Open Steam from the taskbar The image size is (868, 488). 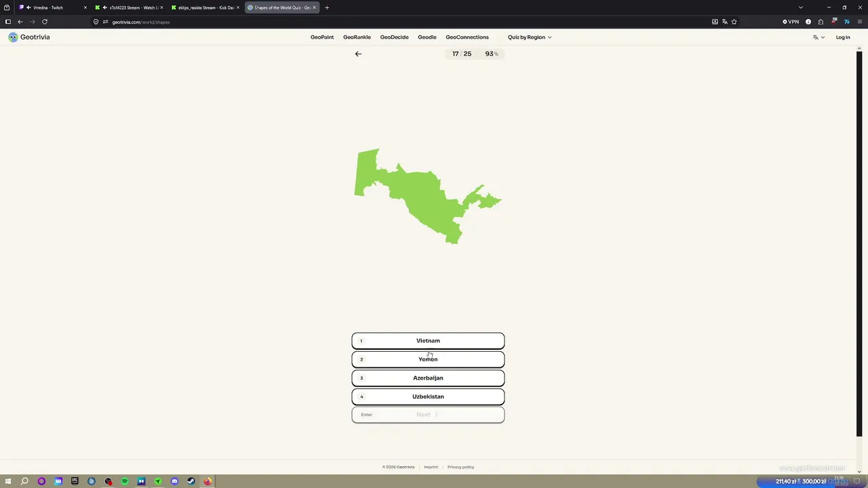pyautogui.click(x=191, y=481)
